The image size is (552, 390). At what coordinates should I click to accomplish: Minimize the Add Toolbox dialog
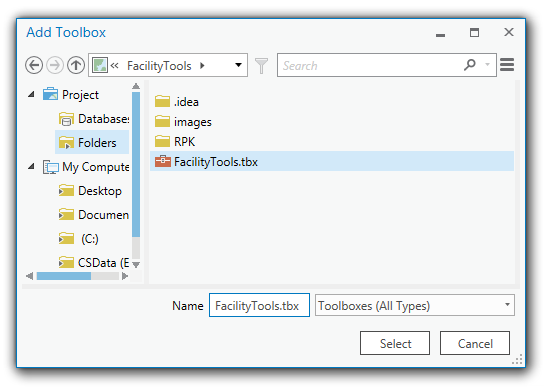440,34
